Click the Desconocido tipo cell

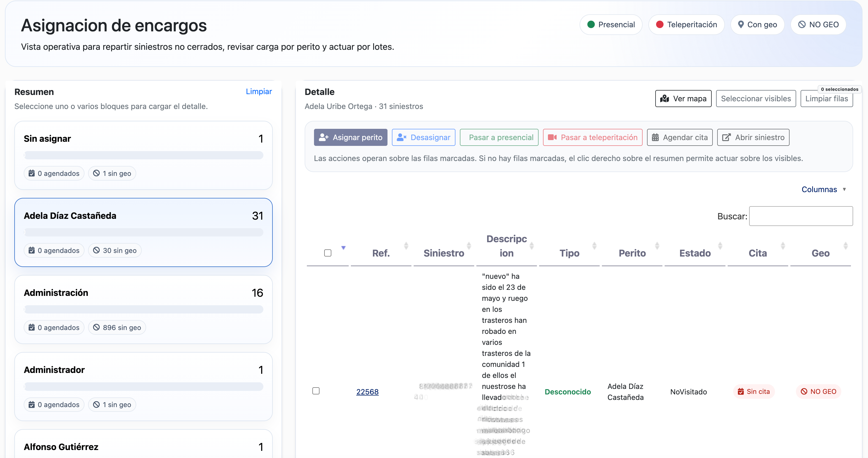coord(567,392)
